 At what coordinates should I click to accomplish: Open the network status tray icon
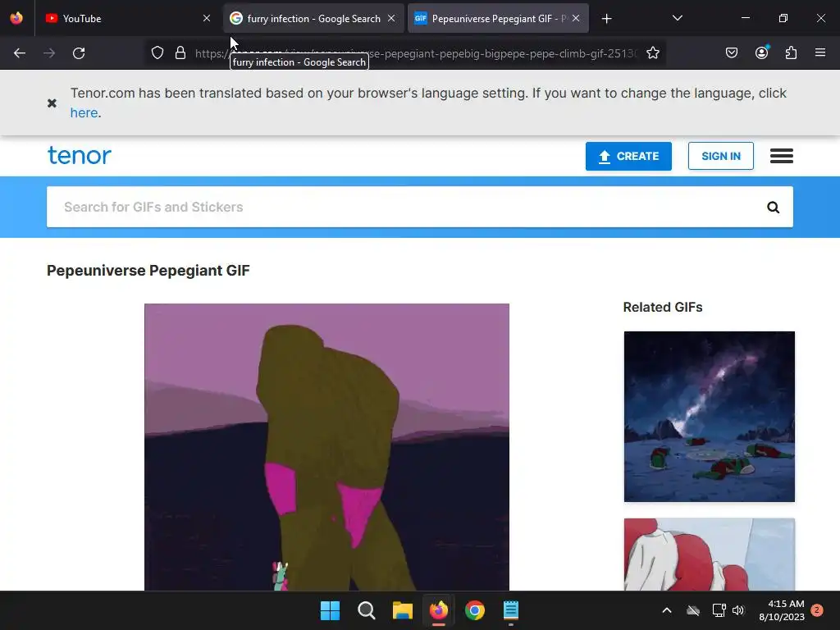[719, 610]
